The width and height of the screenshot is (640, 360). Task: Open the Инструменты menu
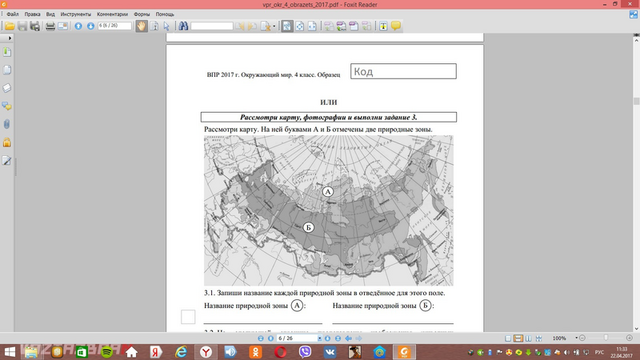76,14
